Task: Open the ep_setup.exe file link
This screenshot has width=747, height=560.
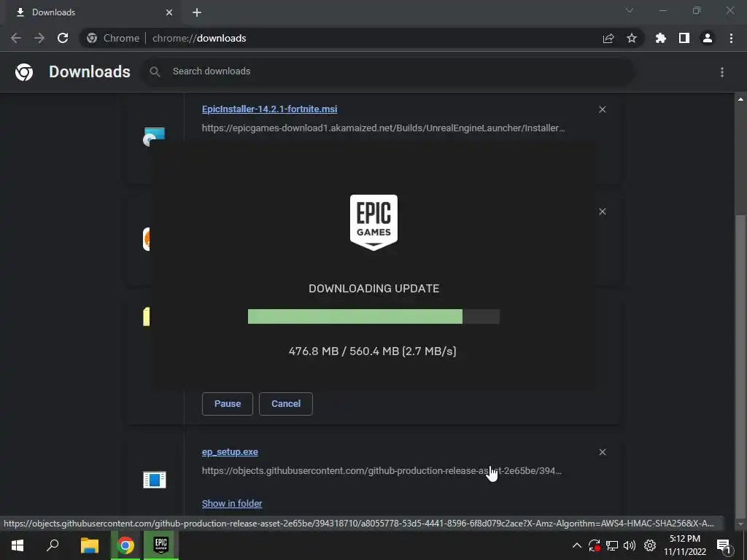Action: tap(230, 452)
